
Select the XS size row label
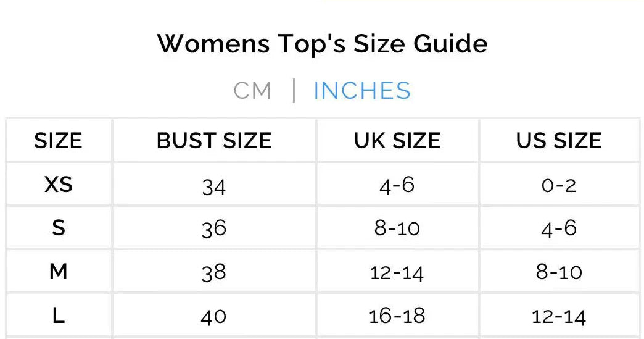[x=58, y=185]
